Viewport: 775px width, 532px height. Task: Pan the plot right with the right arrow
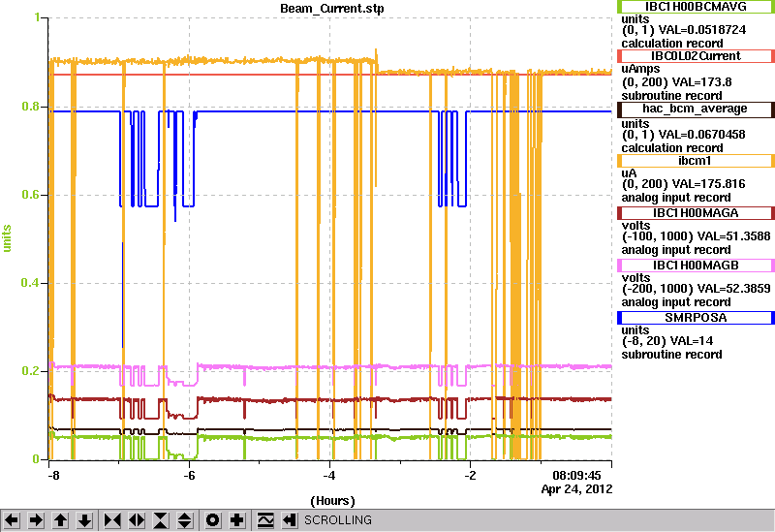pos(36,520)
